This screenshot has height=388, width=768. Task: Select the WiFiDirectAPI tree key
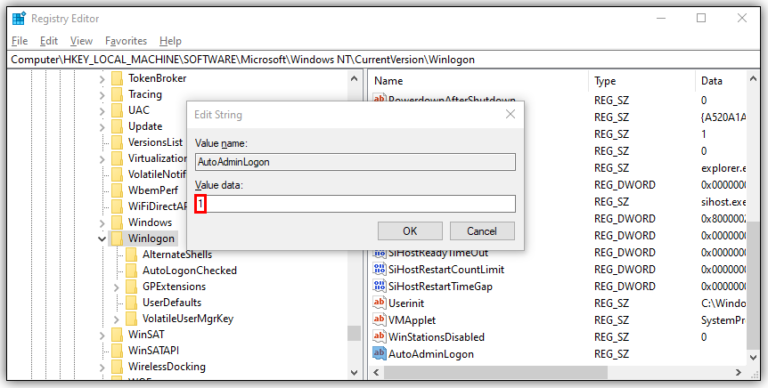point(158,206)
